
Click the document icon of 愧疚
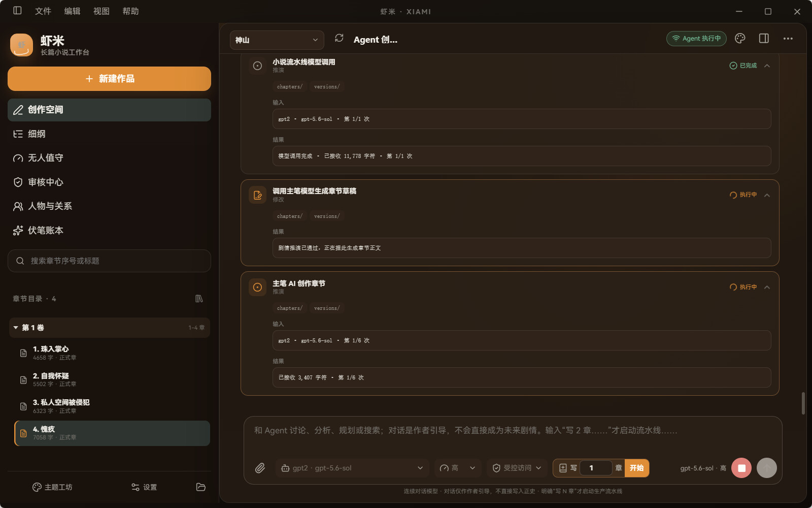click(x=23, y=433)
